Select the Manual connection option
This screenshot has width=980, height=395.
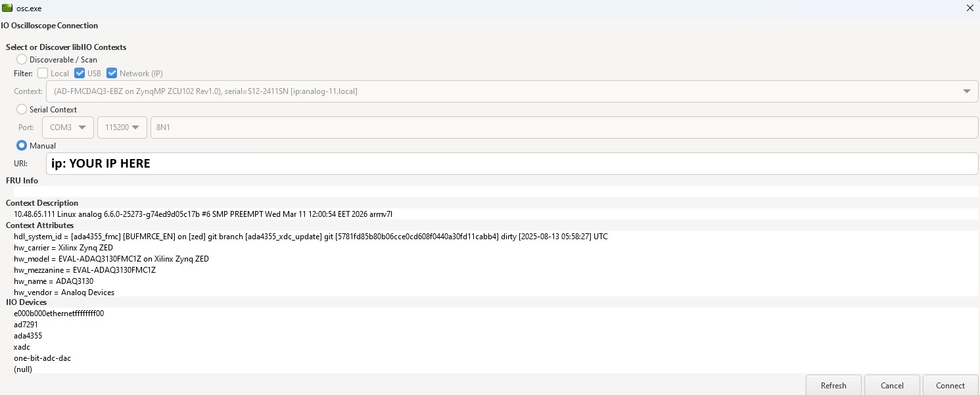[x=22, y=145]
